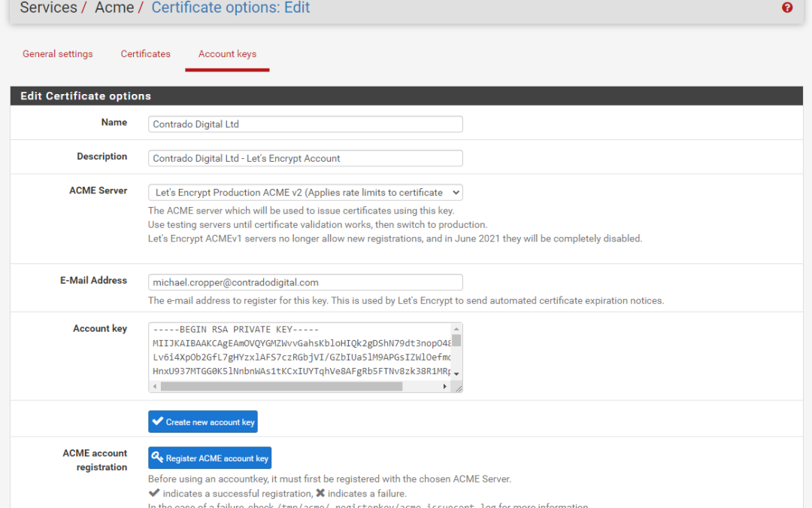Screen dimensions: 812x508
Task: Click the 'Before using an accountkey' help text
Action: click(x=329, y=479)
